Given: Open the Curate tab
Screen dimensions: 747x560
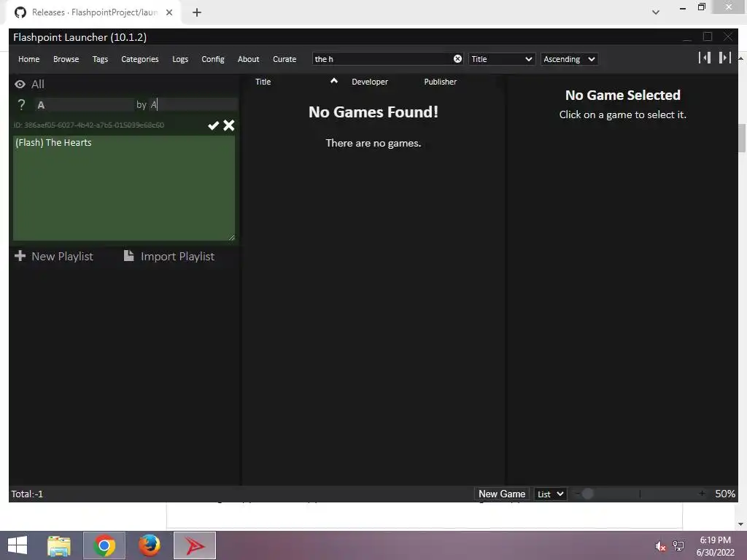Looking at the screenshot, I should coord(285,59).
